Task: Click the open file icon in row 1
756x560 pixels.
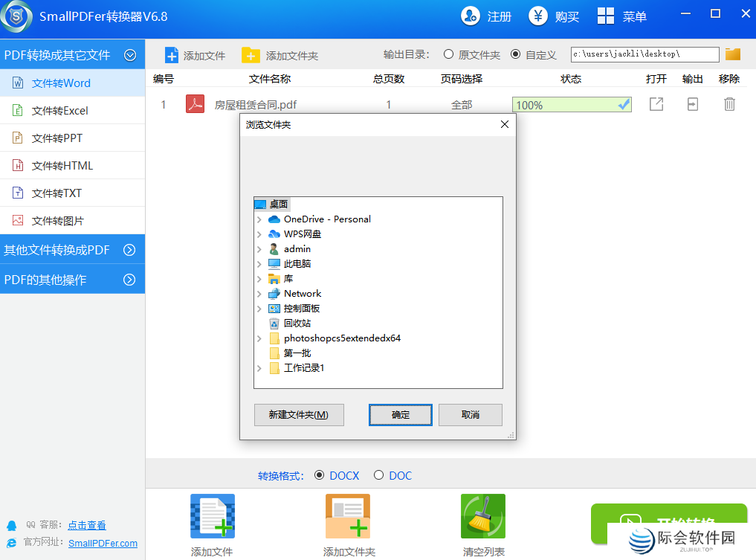Action: pos(656,105)
